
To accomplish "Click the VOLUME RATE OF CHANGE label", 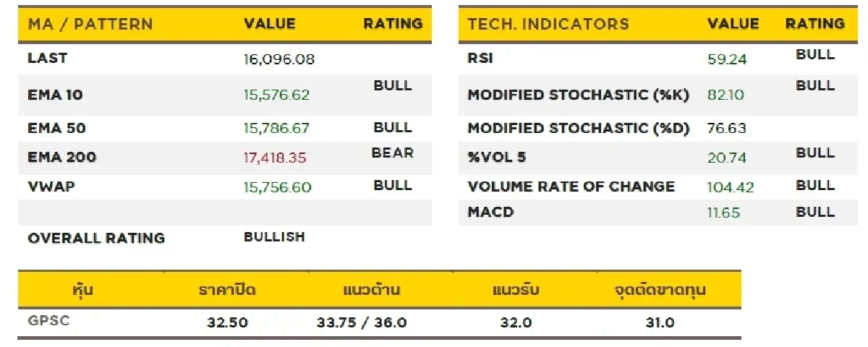I will pos(571,187).
